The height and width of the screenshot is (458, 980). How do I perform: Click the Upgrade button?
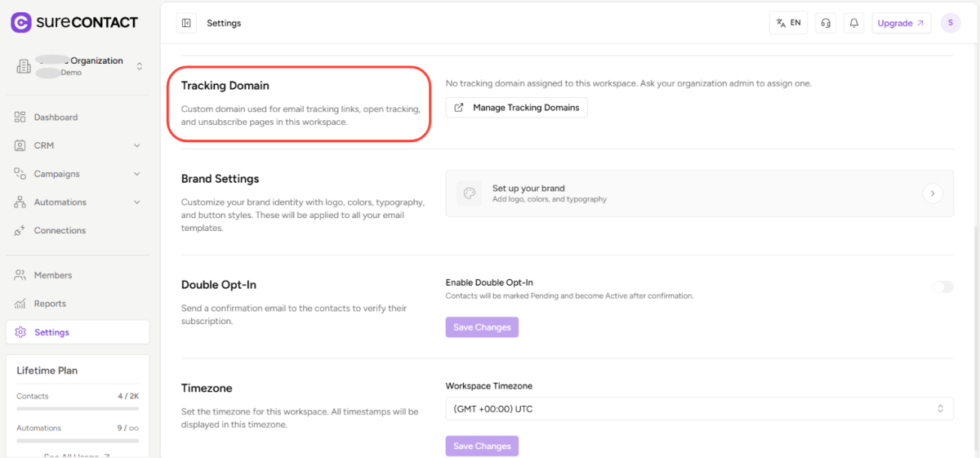click(x=901, y=23)
